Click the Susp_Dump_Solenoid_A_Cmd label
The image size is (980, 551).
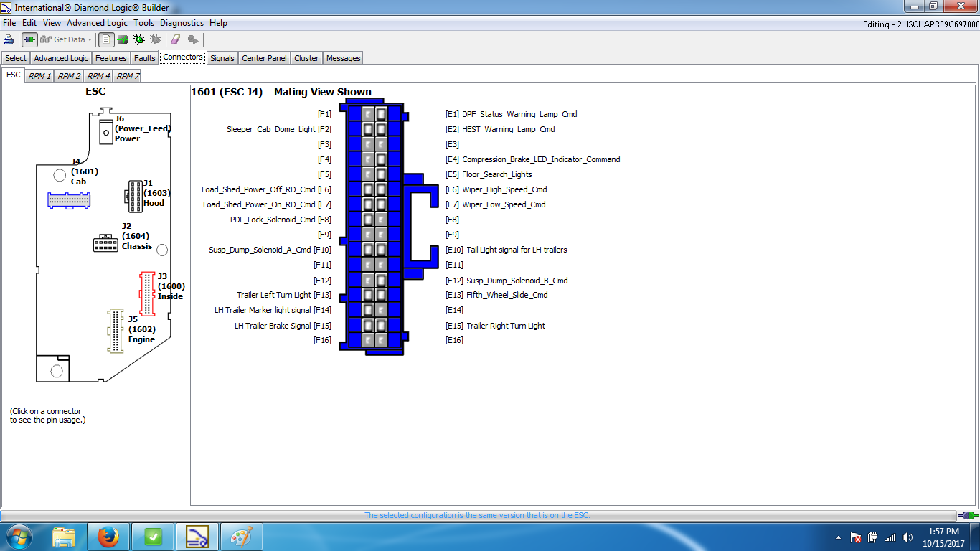pyautogui.click(x=260, y=250)
